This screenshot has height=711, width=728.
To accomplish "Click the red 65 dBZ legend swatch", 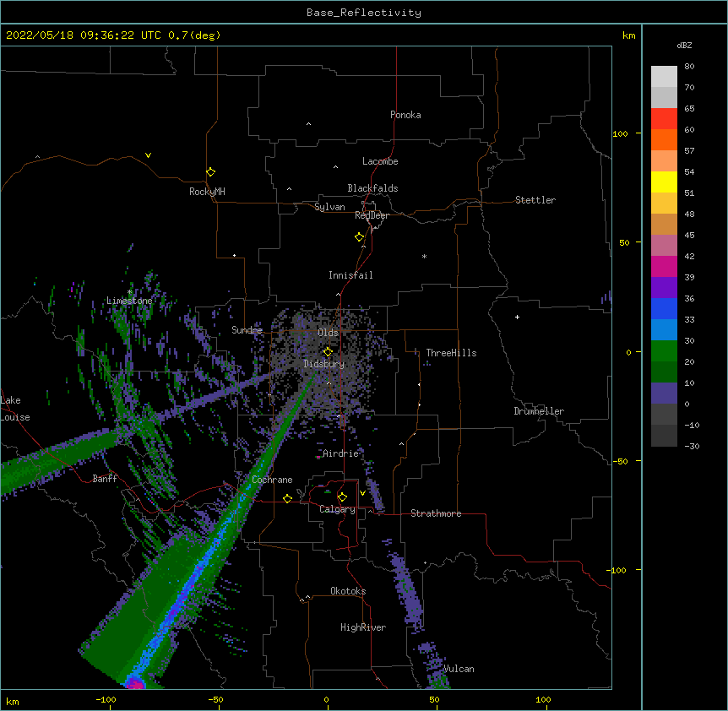I will coord(664,118).
